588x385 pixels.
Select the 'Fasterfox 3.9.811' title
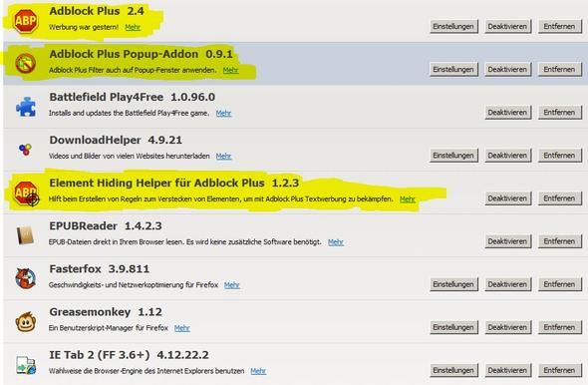tap(99, 268)
